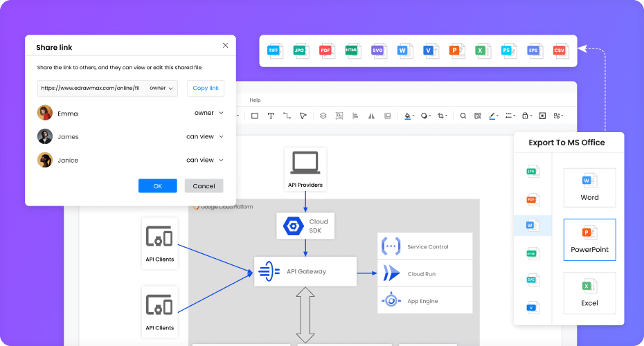The height and width of the screenshot is (346, 644).
Task: Select SVG in Export panel list
Action: pyautogui.click(x=533, y=280)
